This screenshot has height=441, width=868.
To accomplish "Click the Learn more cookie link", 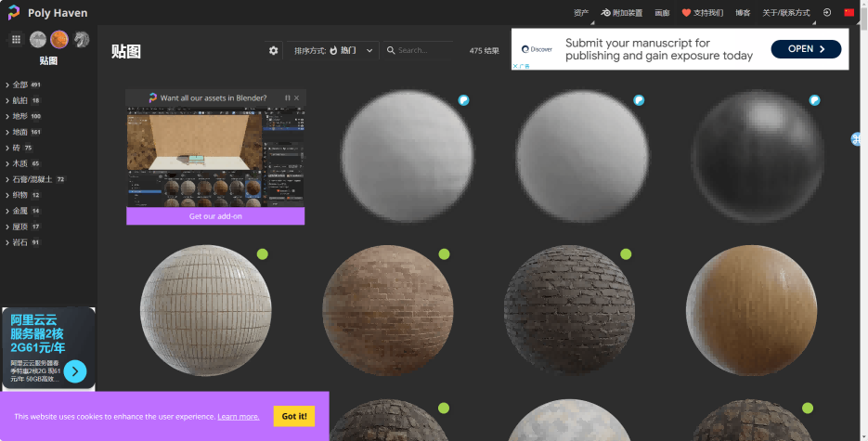I will tap(239, 417).
